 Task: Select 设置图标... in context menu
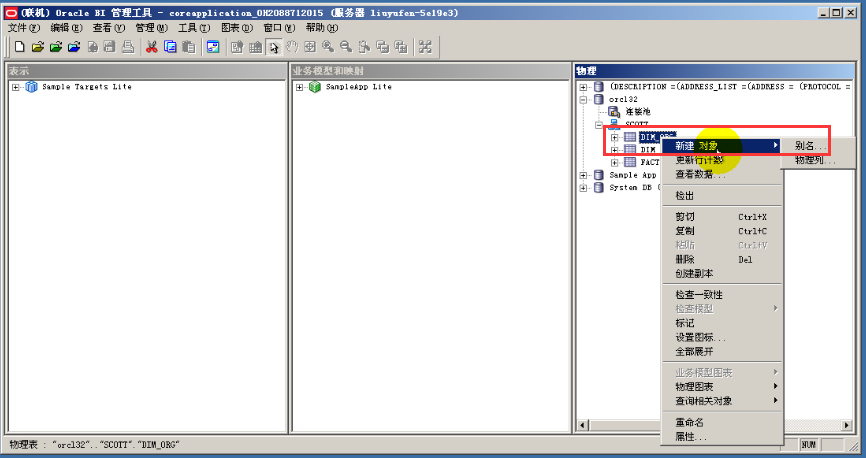pos(722,337)
